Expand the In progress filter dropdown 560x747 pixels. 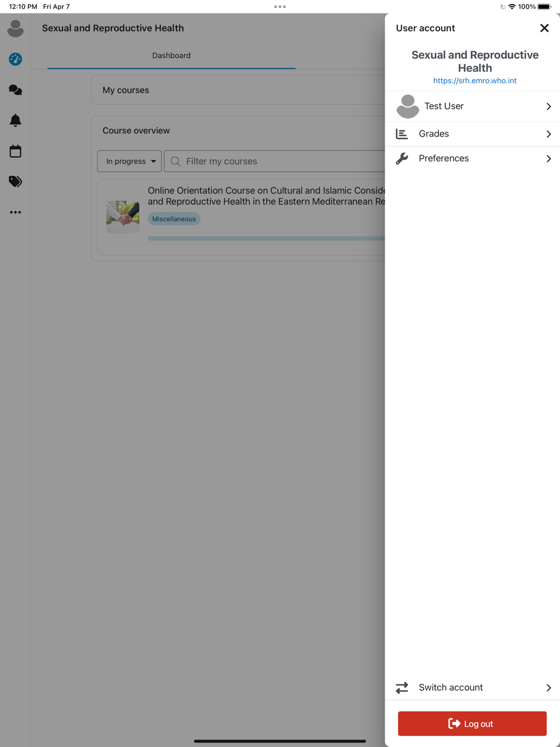129,161
